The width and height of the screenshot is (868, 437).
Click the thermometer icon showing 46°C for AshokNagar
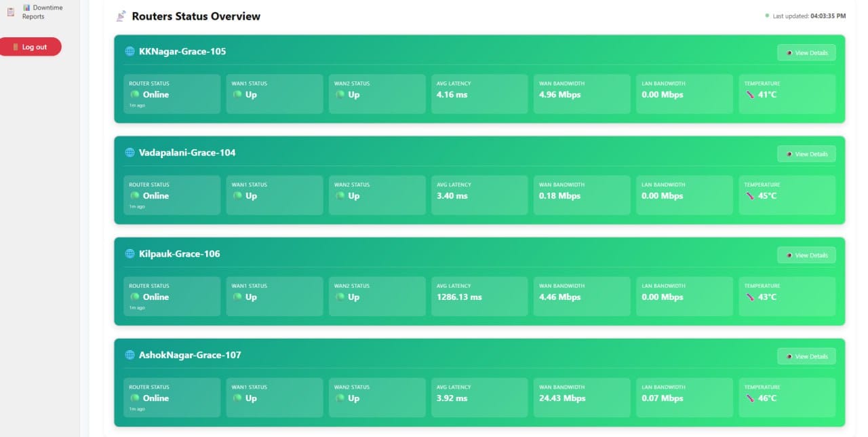tap(749, 398)
